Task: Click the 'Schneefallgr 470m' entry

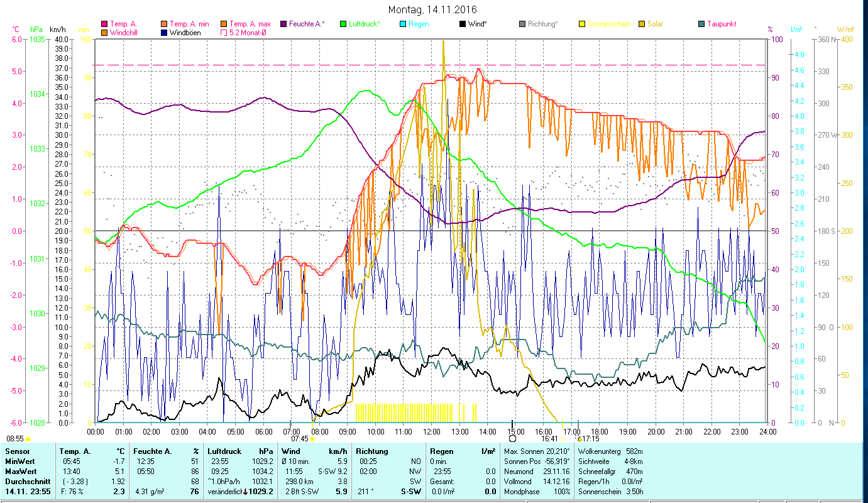Action: (610, 472)
